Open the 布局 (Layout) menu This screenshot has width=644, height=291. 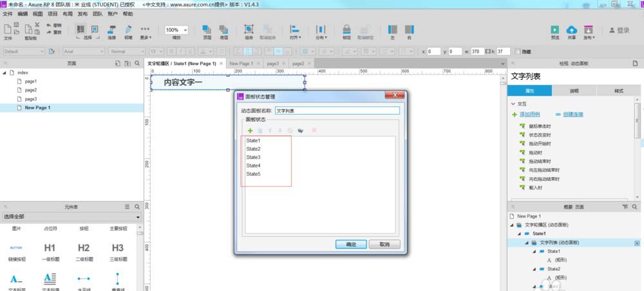[x=68, y=14]
